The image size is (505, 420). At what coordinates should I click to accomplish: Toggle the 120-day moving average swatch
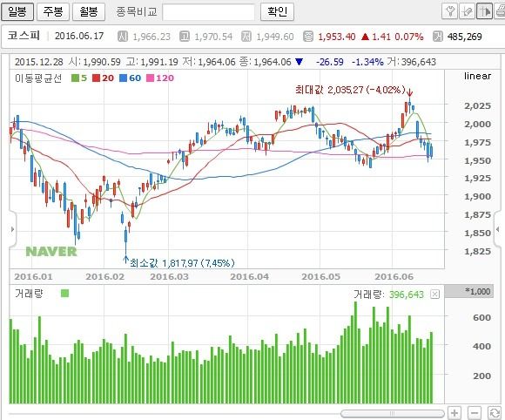(150, 78)
